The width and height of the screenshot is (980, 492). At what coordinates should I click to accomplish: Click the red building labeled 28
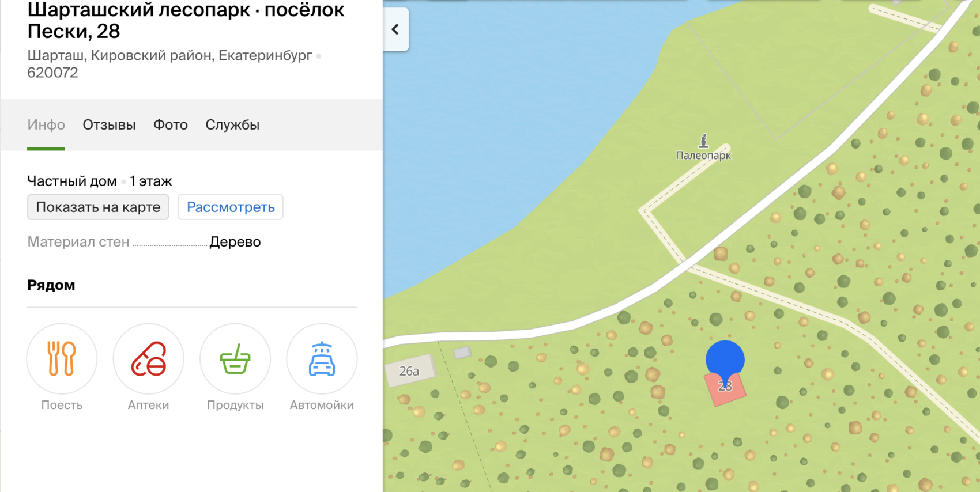pos(728,393)
